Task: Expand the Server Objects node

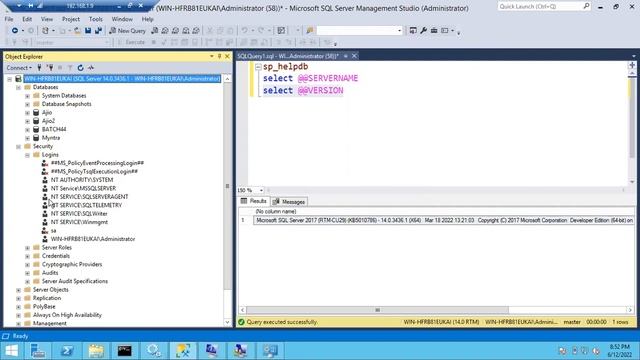Action: click(18, 290)
